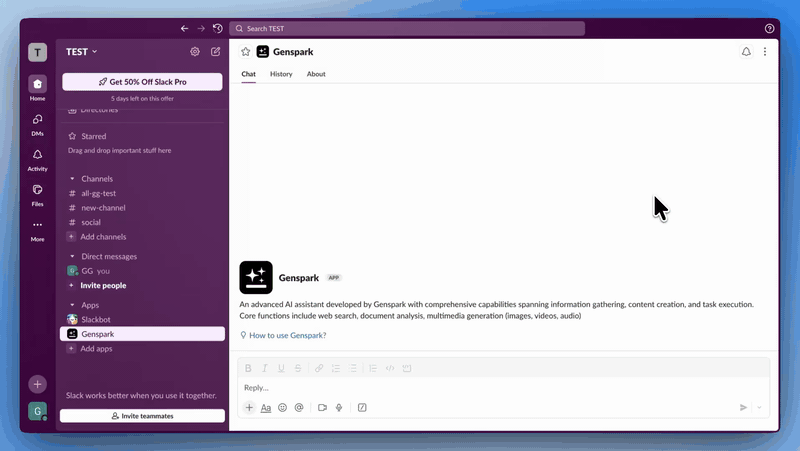Screen dimensions: 800x451
Task: Open the user avatar G at bottom
Action: 37,411
